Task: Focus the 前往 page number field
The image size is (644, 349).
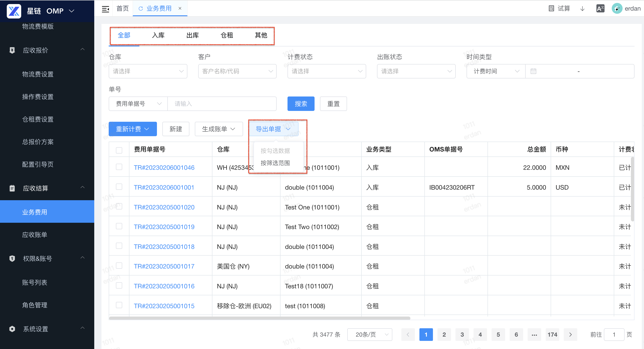Action: (x=614, y=335)
